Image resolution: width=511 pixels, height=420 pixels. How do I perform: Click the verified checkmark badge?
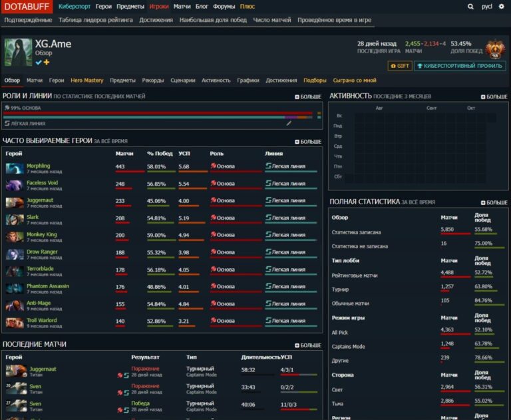39,63
